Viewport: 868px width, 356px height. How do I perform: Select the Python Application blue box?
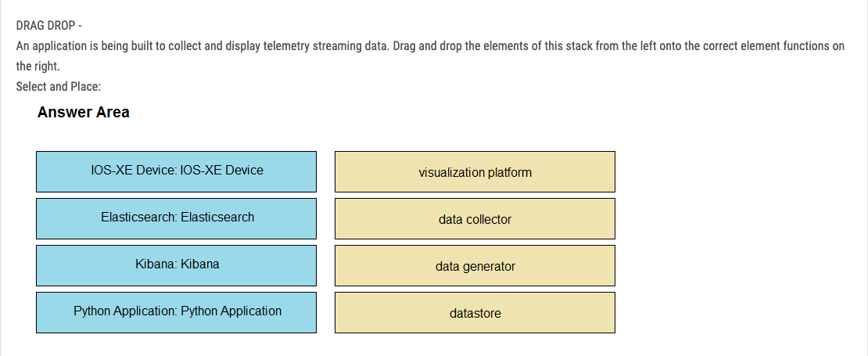(176, 313)
